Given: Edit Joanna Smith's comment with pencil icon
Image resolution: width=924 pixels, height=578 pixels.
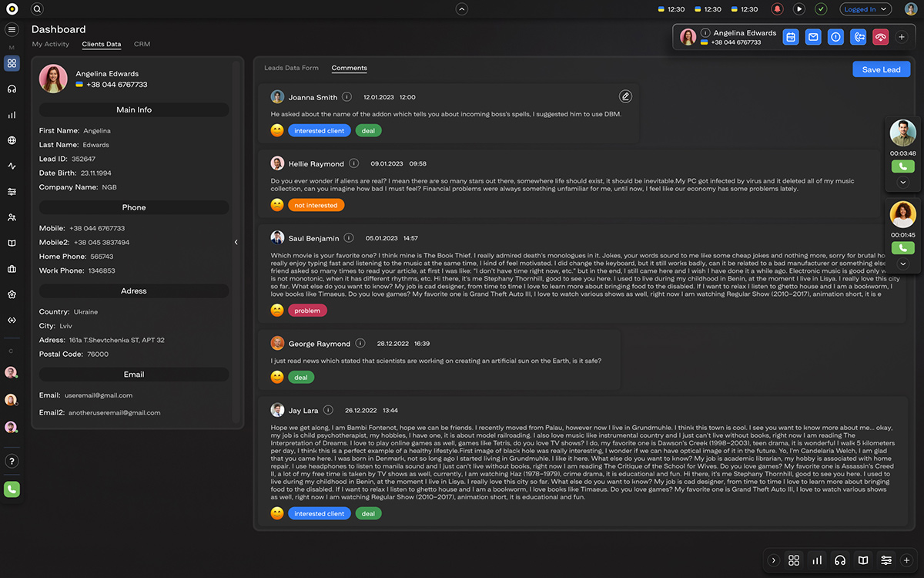Looking at the screenshot, I should pos(625,96).
